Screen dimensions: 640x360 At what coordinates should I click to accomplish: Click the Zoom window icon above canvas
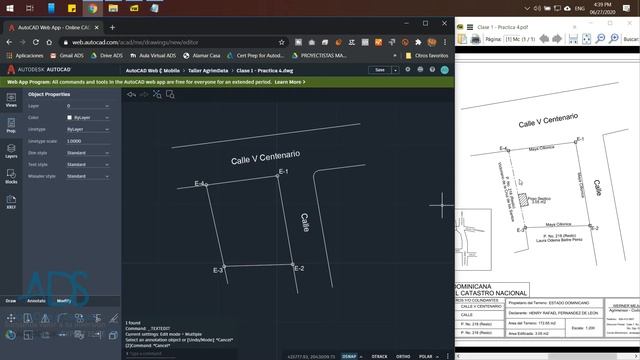point(170,94)
